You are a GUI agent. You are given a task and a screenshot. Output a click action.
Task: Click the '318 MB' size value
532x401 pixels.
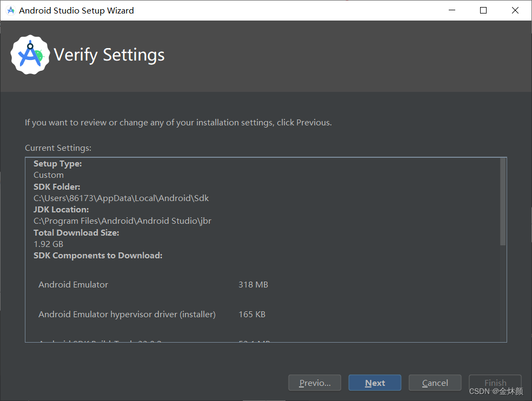coord(253,285)
